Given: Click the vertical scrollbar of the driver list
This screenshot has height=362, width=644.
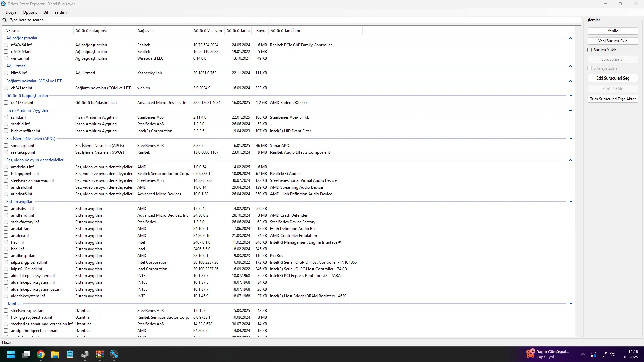Looking at the screenshot, I should coord(578,131).
